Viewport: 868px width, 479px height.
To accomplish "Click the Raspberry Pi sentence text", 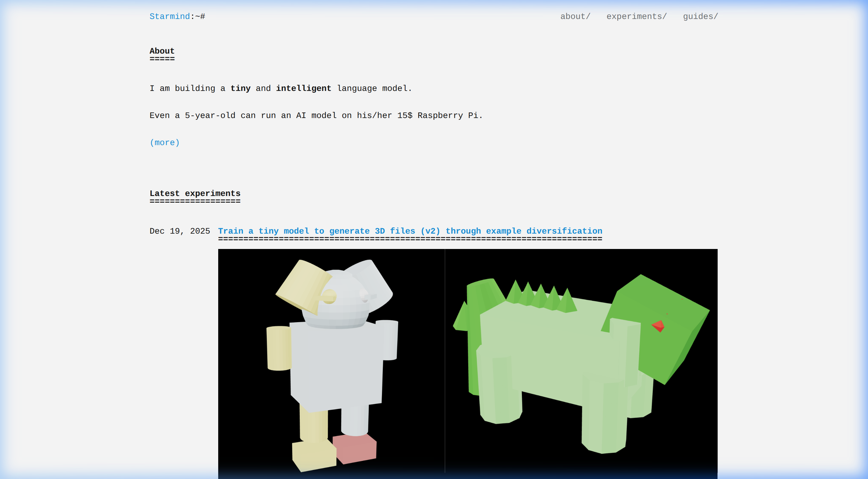I will click(x=316, y=116).
